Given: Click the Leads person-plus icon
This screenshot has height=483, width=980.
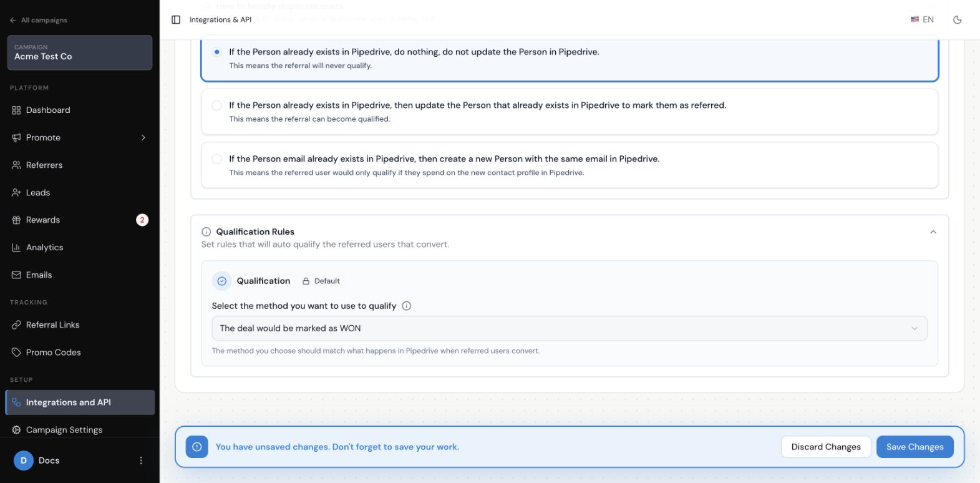Looking at the screenshot, I should (x=16, y=193).
